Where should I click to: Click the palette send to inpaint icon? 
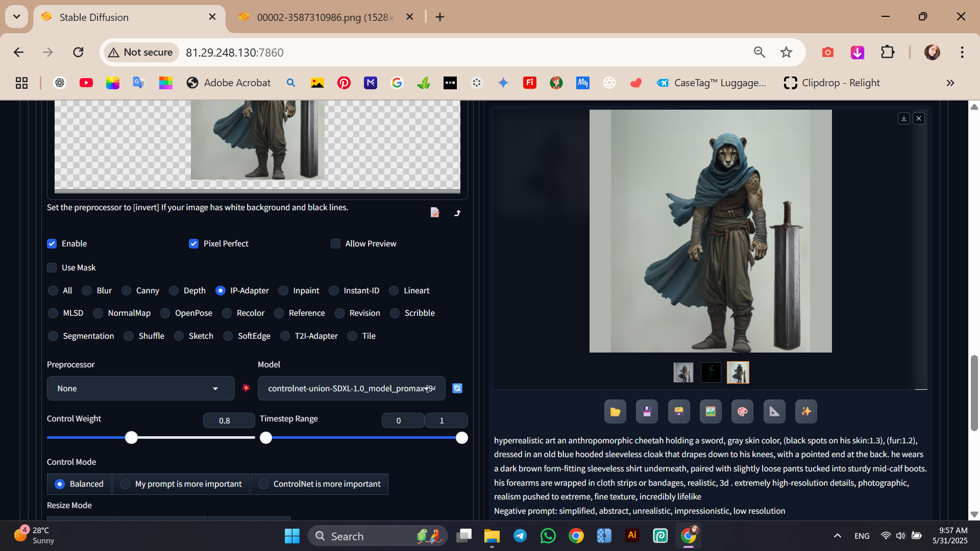[742, 412]
